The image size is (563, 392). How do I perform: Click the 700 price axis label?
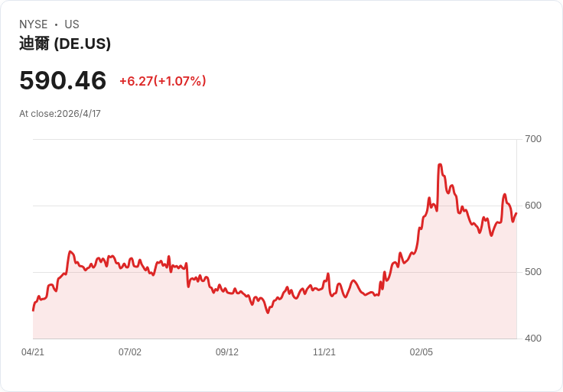533,139
